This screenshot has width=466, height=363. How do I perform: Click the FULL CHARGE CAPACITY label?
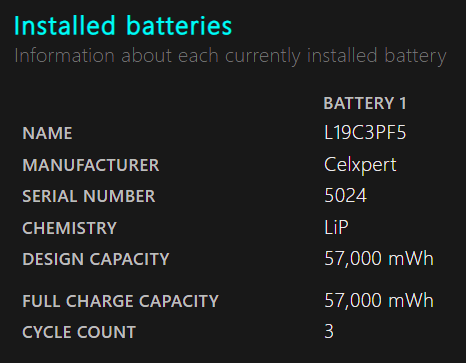click(x=120, y=301)
